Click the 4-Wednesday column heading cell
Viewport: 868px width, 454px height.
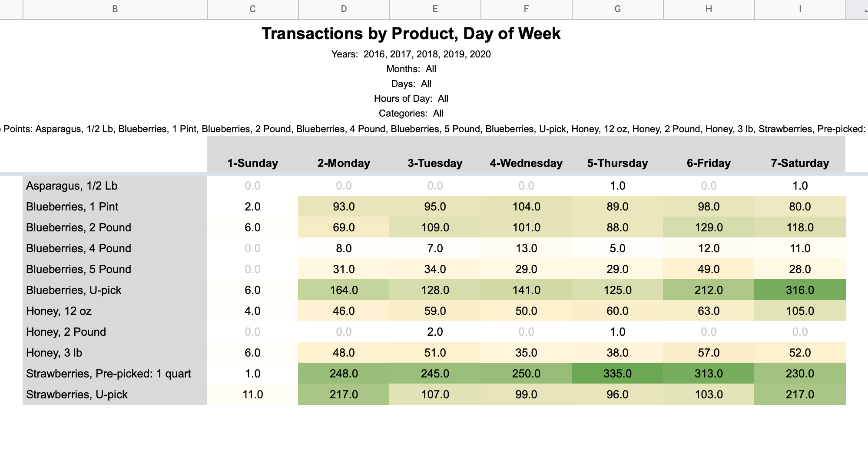tap(526, 163)
